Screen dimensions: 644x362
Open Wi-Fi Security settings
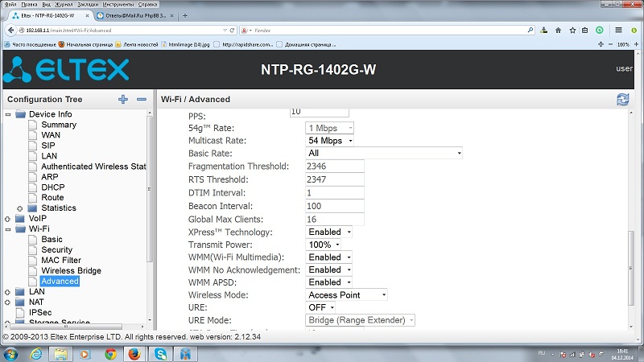[x=56, y=250]
